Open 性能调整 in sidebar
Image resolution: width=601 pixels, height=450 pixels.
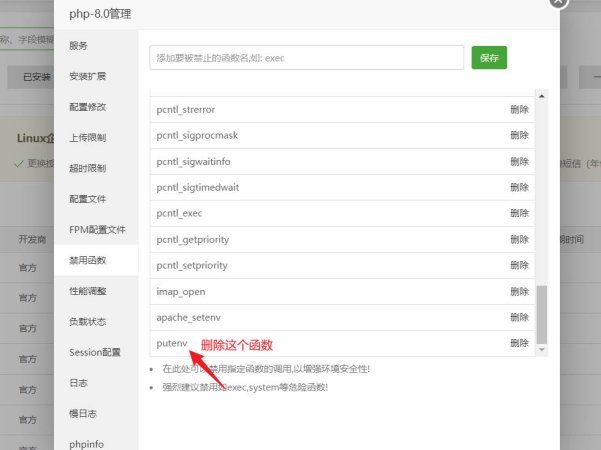click(x=87, y=291)
